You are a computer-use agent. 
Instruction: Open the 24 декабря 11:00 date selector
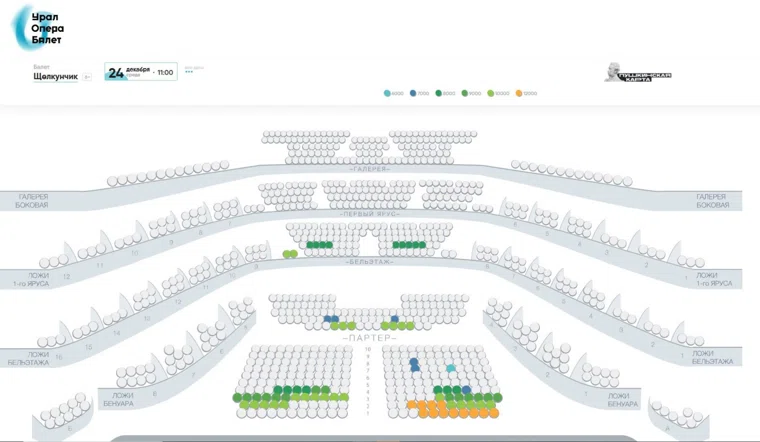coord(140,72)
